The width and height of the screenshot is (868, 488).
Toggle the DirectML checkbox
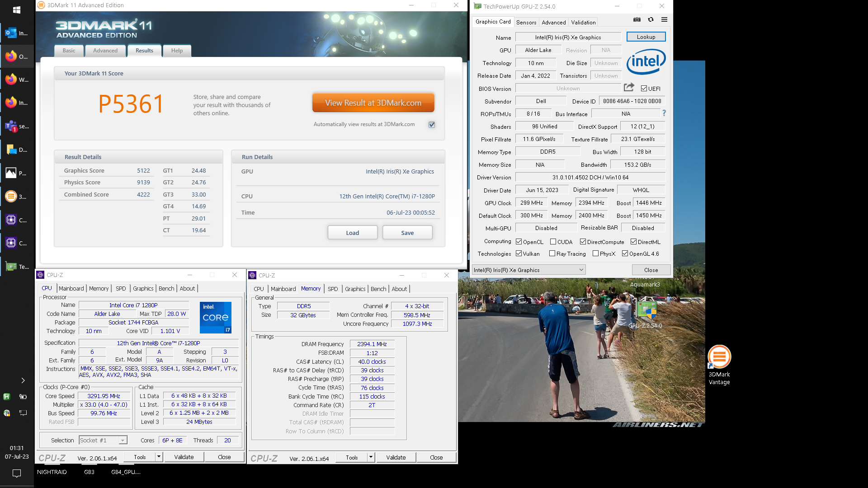coord(634,242)
